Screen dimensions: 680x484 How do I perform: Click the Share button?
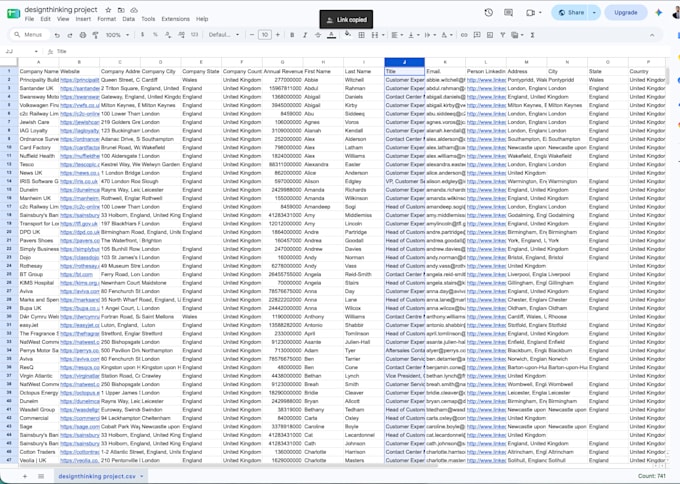tap(571, 13)
